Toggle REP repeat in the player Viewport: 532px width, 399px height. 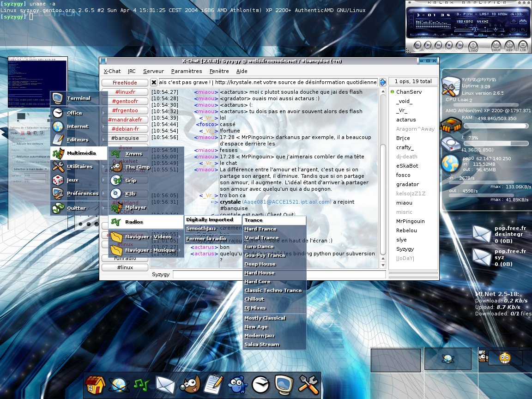509,46
